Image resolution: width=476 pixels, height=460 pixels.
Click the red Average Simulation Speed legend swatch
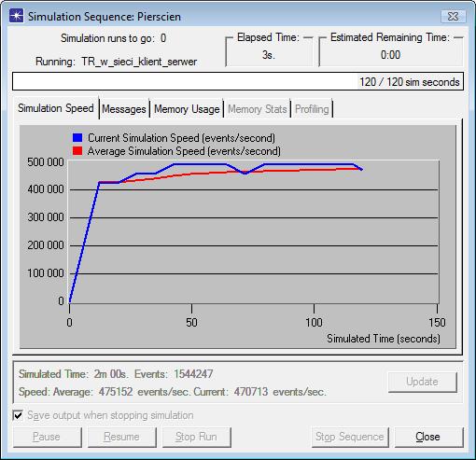pyautogui.click(x=77, y=151)
